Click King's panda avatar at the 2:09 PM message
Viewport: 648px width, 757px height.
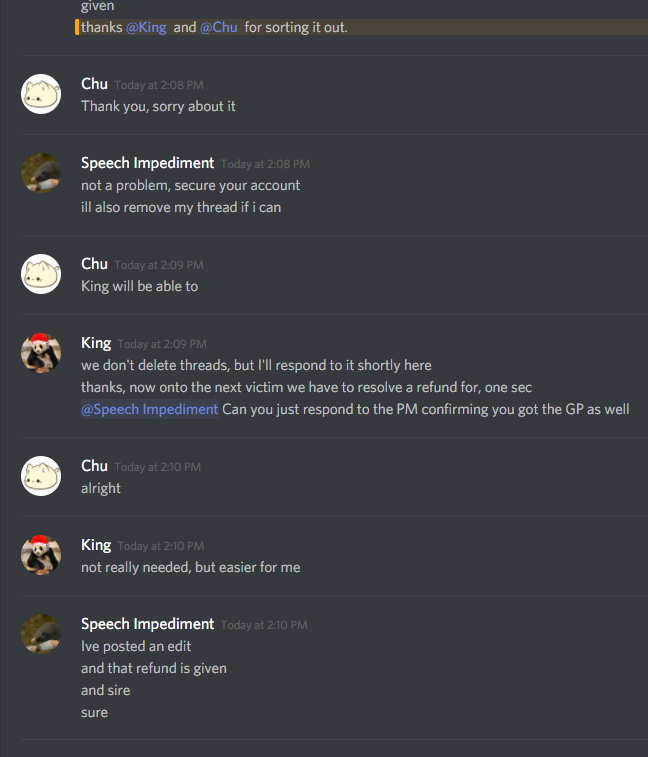(41, 353)
